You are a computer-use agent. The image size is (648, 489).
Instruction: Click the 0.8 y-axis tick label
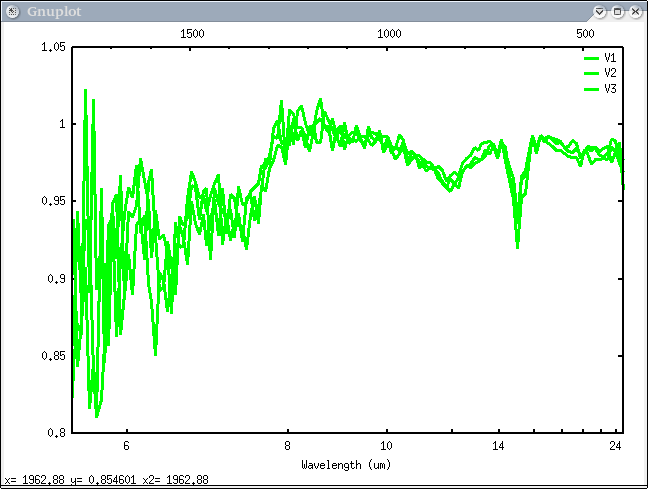[57, 433]
